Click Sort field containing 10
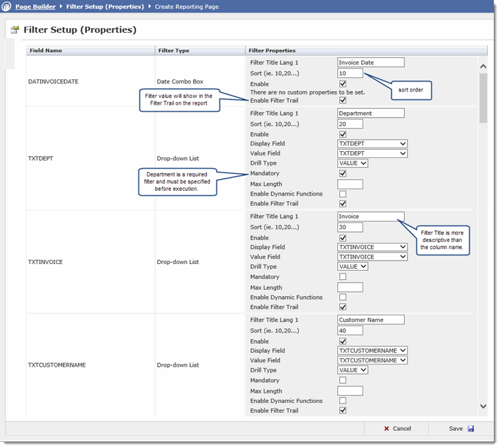 (x=350, y=73)
